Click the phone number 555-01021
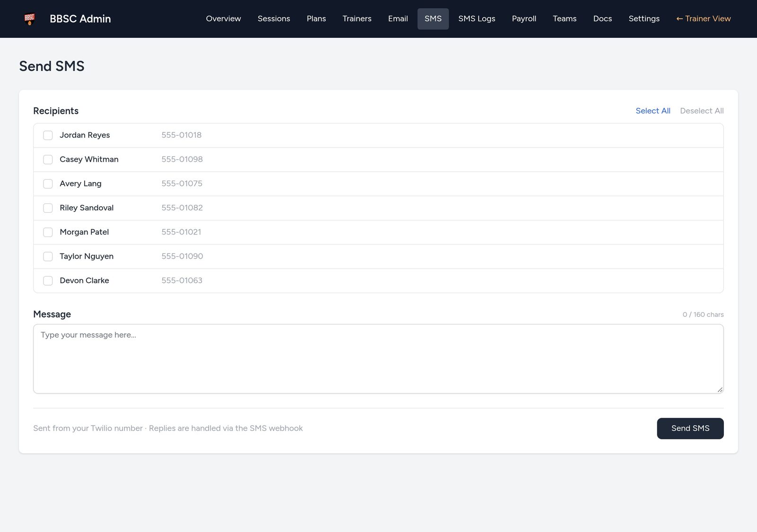Viewport: 757px width, 532px height. pos(181,232)
